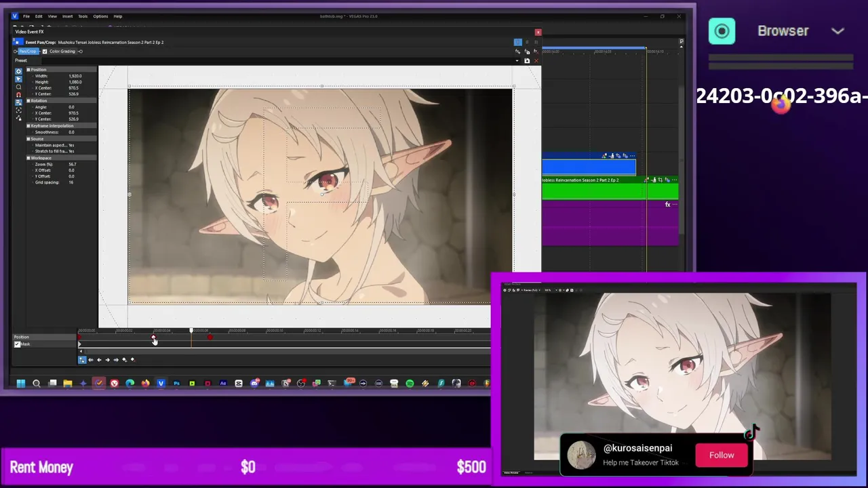Viewport: 868px width, 488px height.
Task: Toggle the Size About Center icon
Action: [x=18, y=110]
